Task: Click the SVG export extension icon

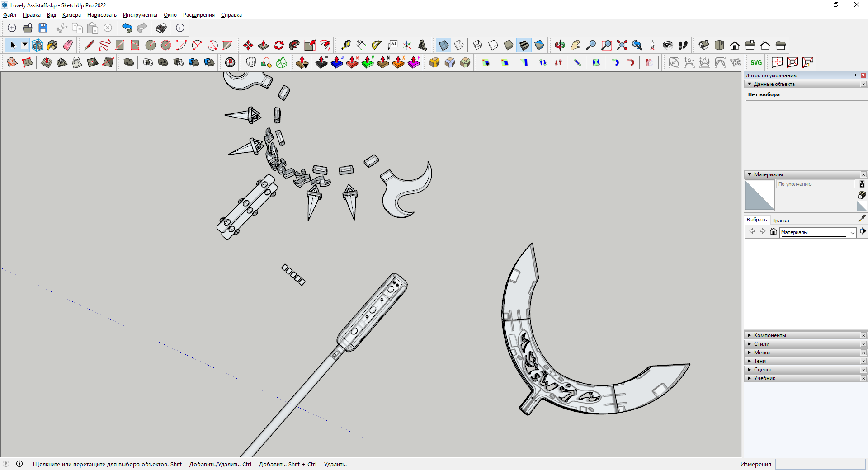Action: point(756,62)
